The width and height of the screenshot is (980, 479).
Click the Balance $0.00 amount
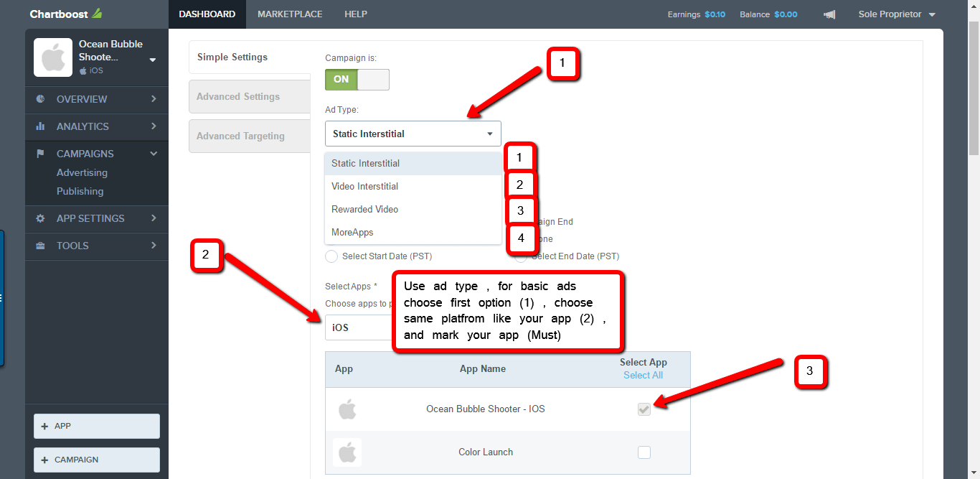pos(786,14)
